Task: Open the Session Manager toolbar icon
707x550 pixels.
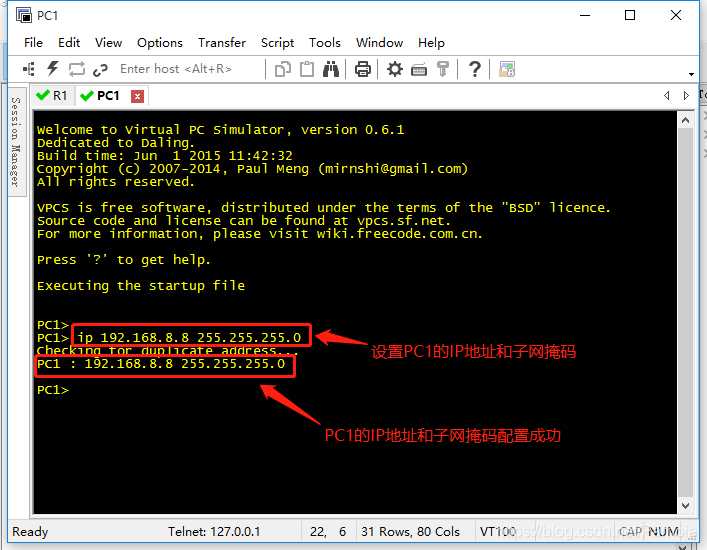Action: [x=29, y=69]
